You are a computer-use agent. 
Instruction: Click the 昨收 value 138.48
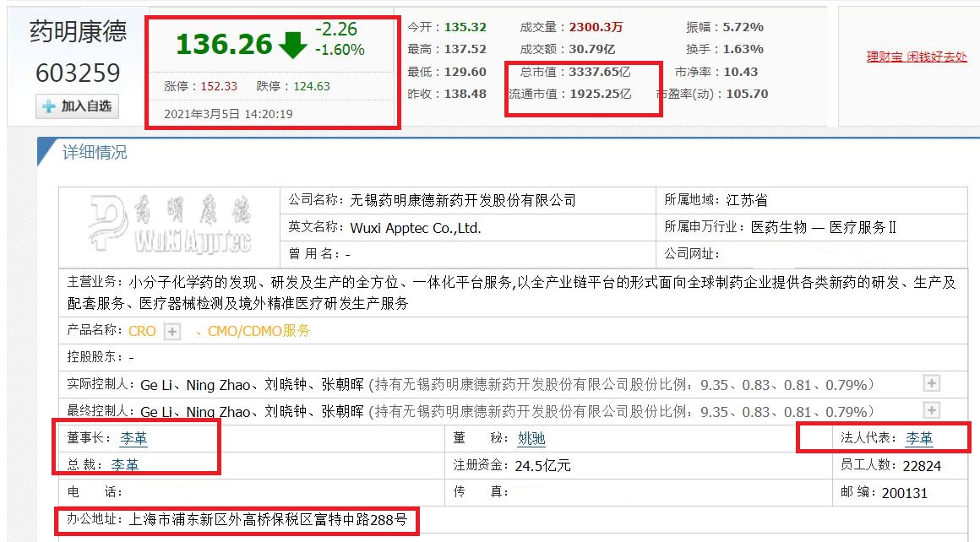pyautogui.click(x=465, y=94)
